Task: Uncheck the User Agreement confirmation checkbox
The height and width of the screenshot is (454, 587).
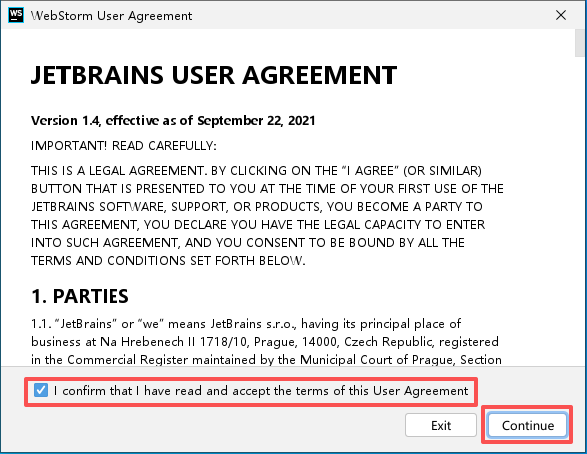Action: tap(40, 390)
